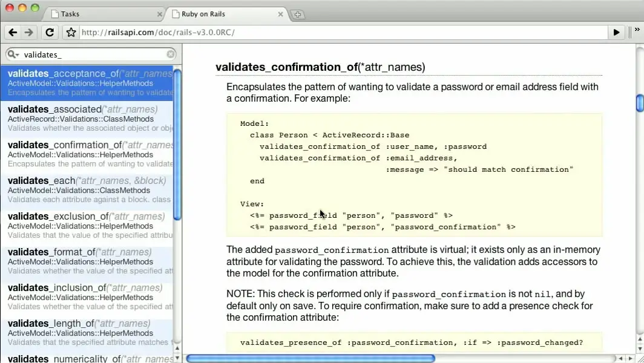Select the Ruby on Rails tab

tap(227, 14)
